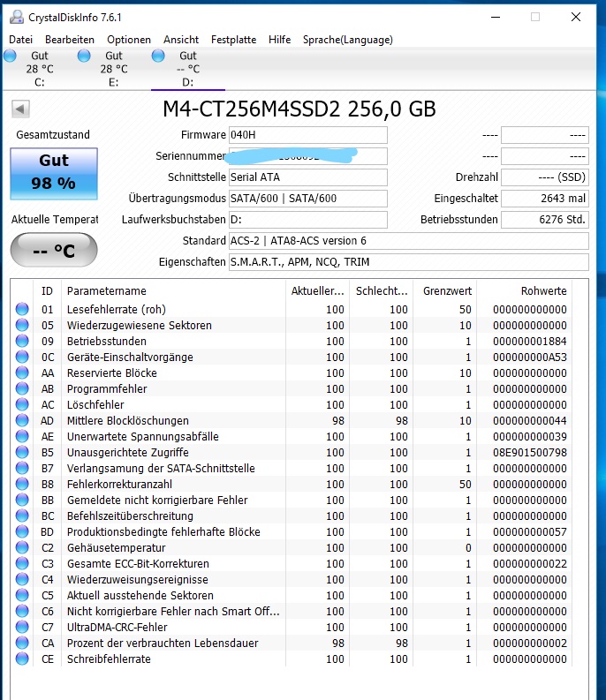This screenshot has height=700, width=606.
Task: Click the Standard field ACS-2 ATA8-ACS
Action: [x=408, y=241]
